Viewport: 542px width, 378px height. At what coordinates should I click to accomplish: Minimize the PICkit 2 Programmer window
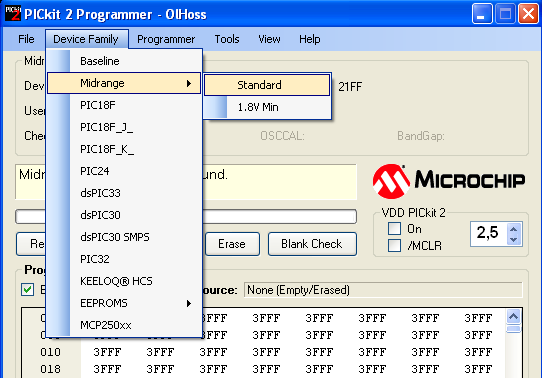(482, 14)
